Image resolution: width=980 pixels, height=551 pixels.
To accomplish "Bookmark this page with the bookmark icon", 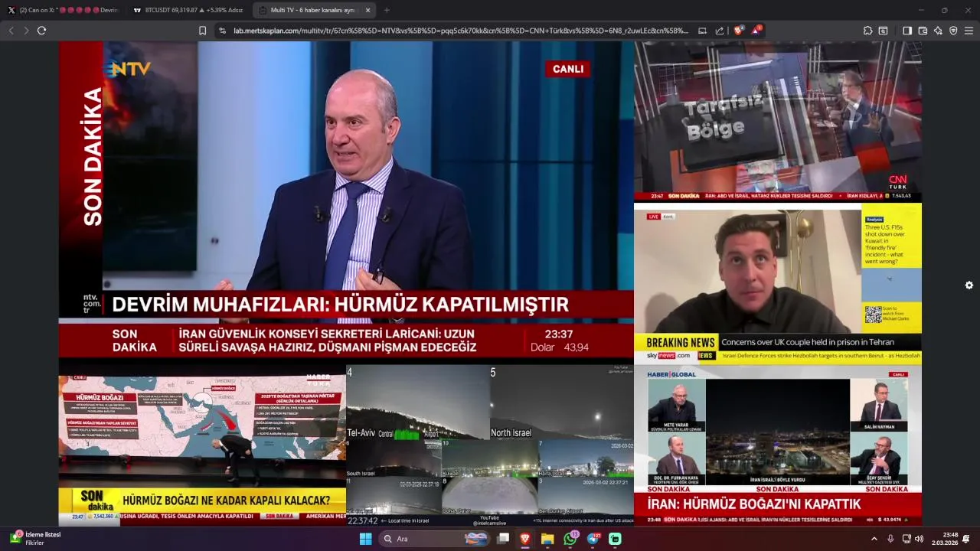I will pyautogui.click(x=202, y=31).
